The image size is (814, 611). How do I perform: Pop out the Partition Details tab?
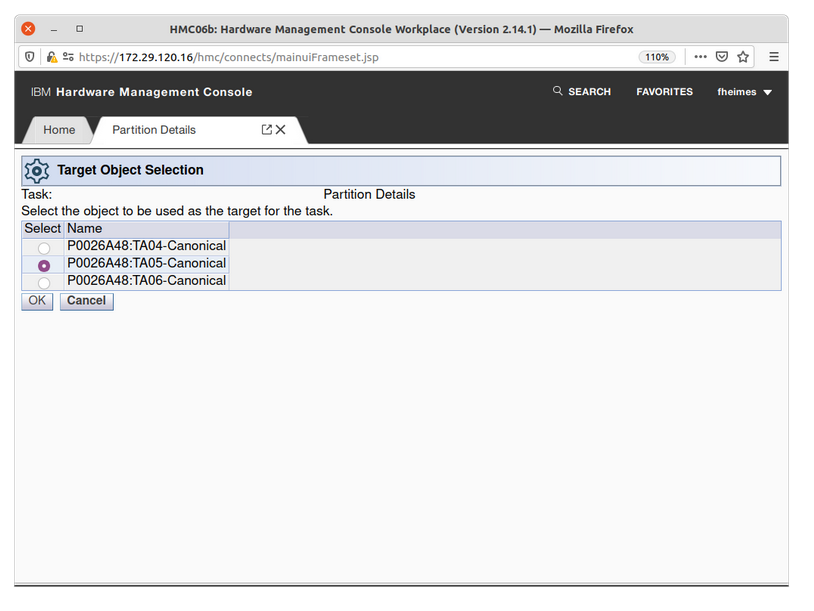(x=266, y=130)
